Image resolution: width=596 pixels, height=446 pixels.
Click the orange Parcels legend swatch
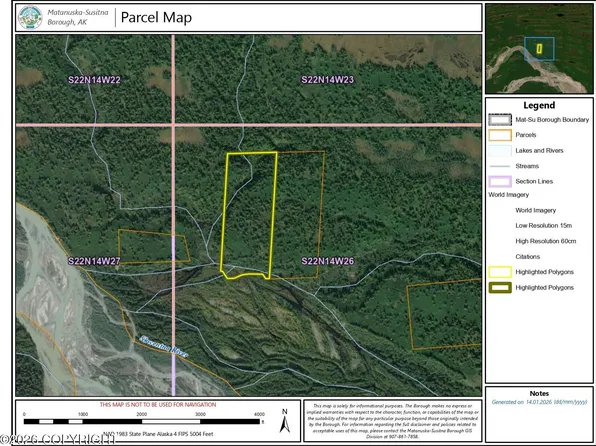coord(500,135)
